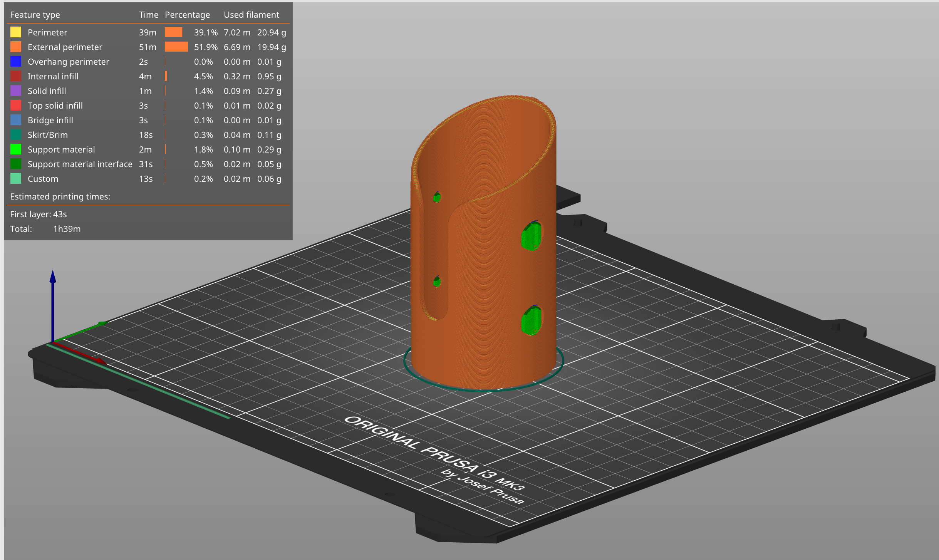Click the Used filament column header

[x=252, y=15]
